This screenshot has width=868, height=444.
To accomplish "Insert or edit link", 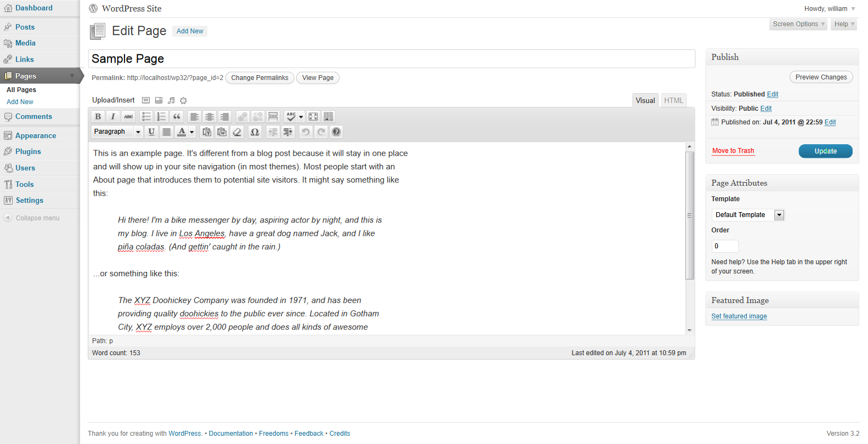I will click(242, 116).
